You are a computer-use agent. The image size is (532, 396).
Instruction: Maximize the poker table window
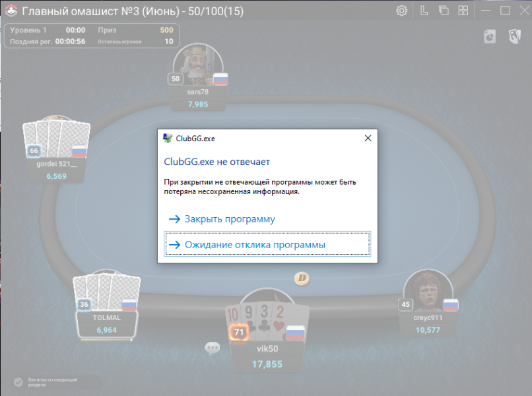(505, 11)
